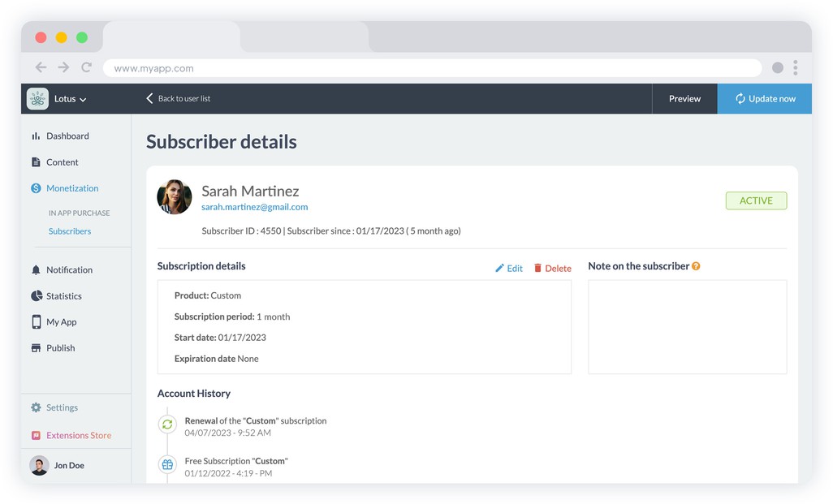Go back to user list
Image resolution: width=833 pixels, height=504 pixels.
pos(178,98)
